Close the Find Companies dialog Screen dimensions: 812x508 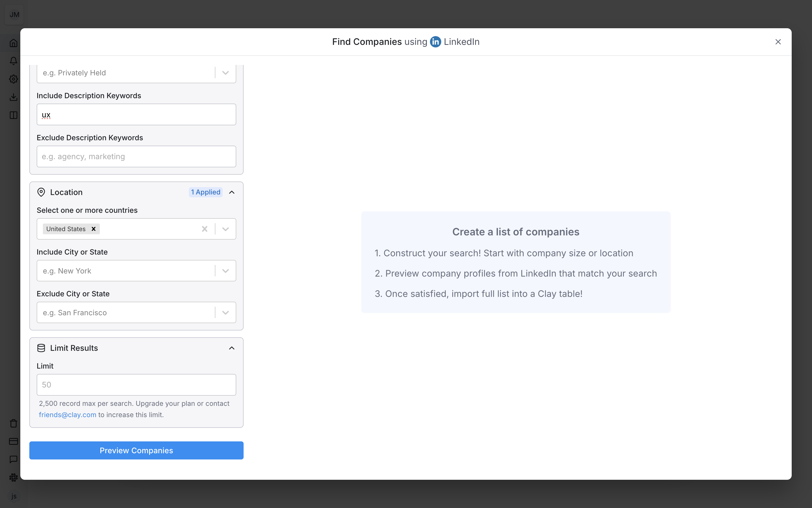click(778, 42)
